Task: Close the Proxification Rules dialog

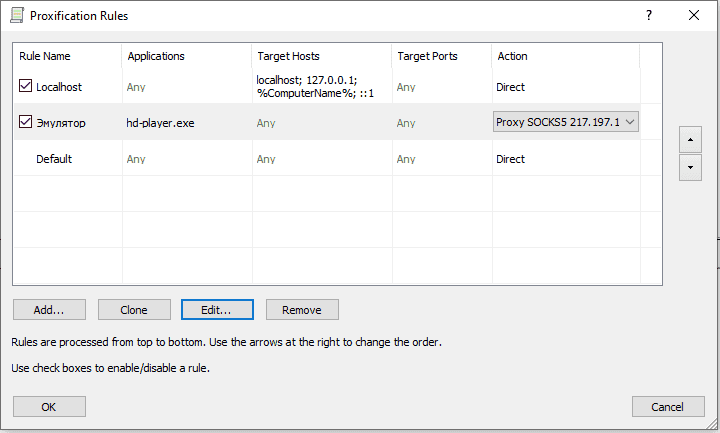Action: pos(694,16)
